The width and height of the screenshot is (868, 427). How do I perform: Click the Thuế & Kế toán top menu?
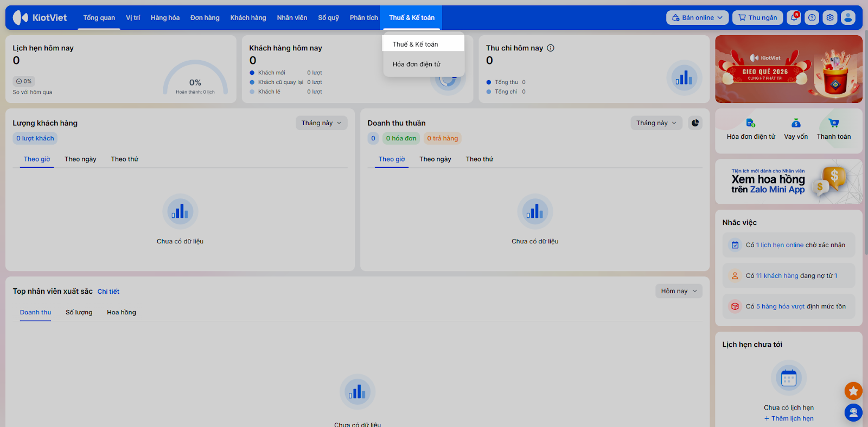point(412,18)
